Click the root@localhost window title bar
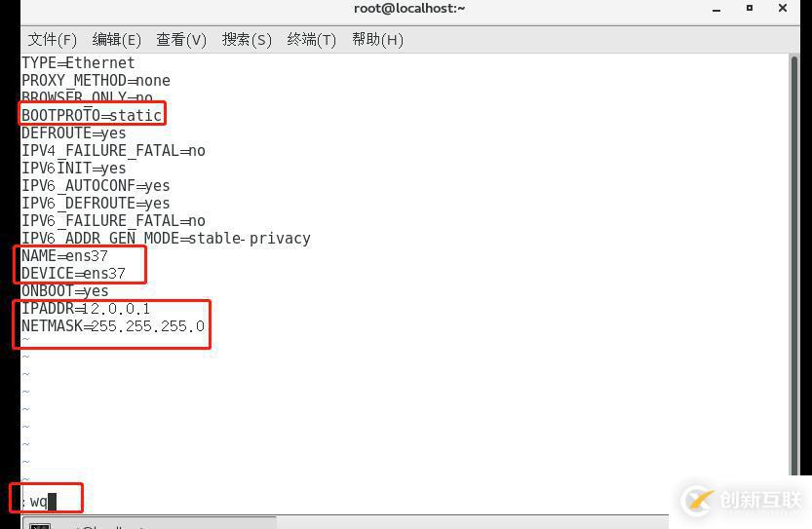Screen dimensions: 812x529 click(409, 9)
